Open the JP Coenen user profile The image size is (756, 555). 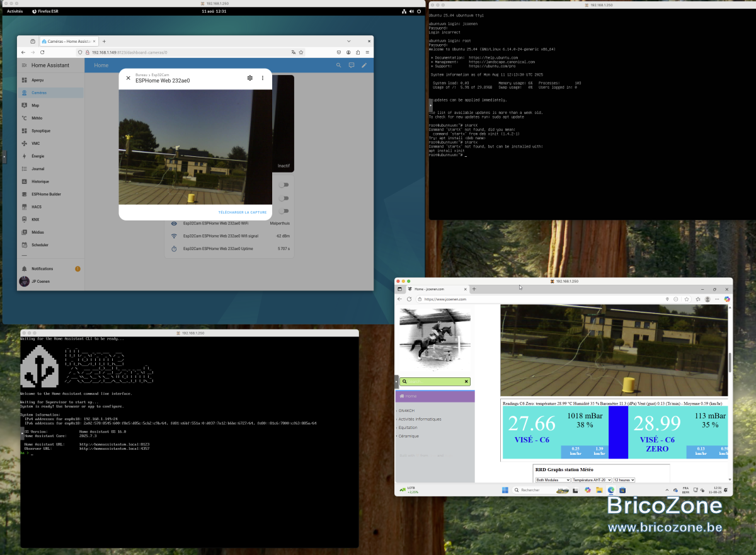[x=50, y=281]
